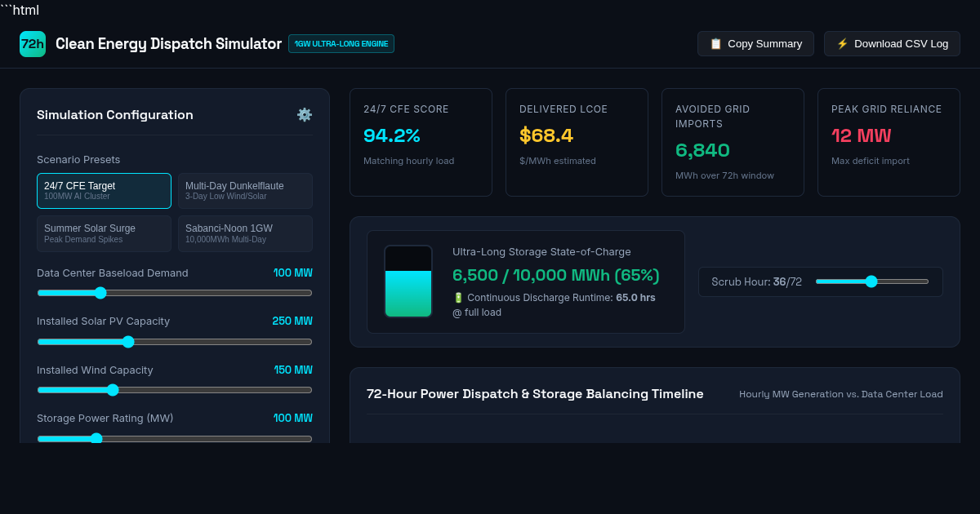Click the lightning icon in Download CSV Log
Screen dimensions: 980x514
click(842, 44)
